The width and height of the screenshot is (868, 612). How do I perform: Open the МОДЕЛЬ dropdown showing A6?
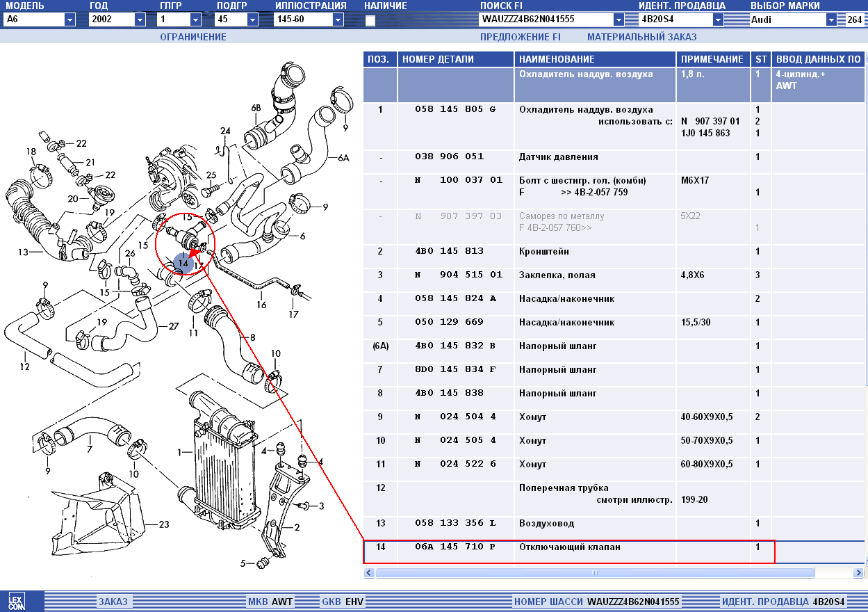69,20
